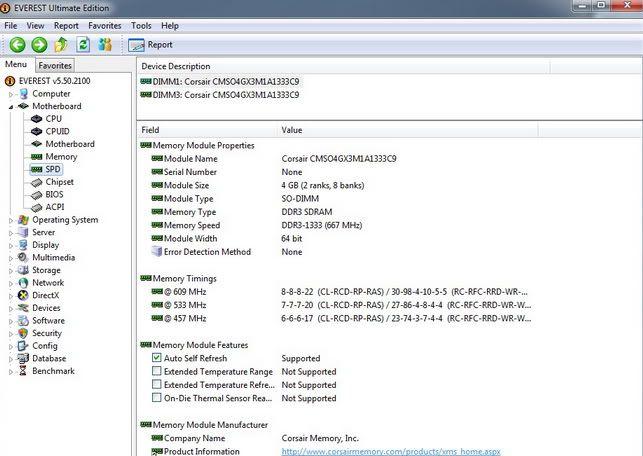Viewport: 643px width, 456px height.
Task: Select the Database category
Action: (49, 358)
